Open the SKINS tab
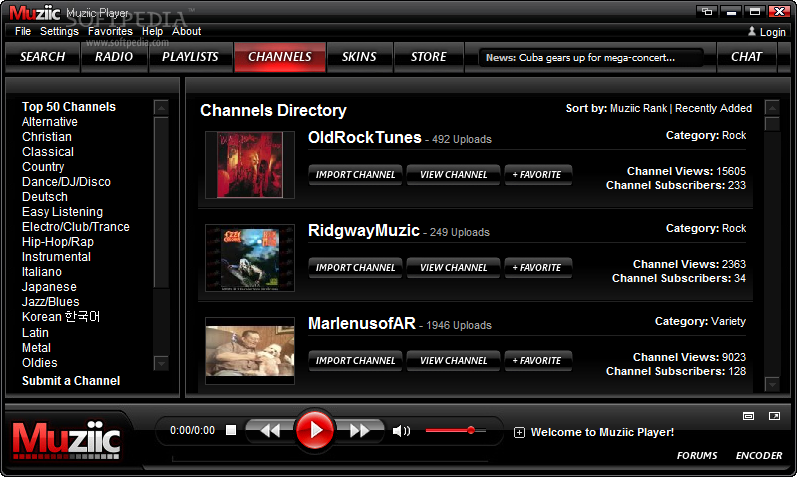Screen dimensions: 797x477 coord(359,57)
